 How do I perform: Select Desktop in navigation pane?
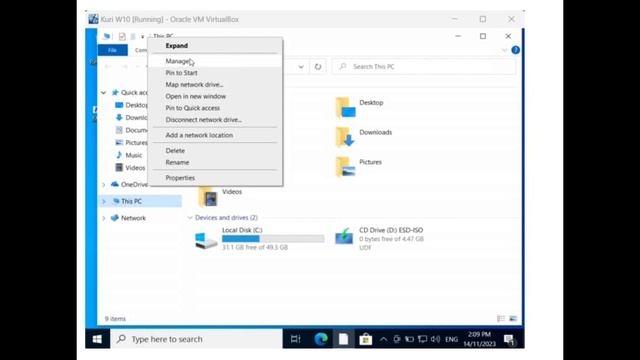132,105
